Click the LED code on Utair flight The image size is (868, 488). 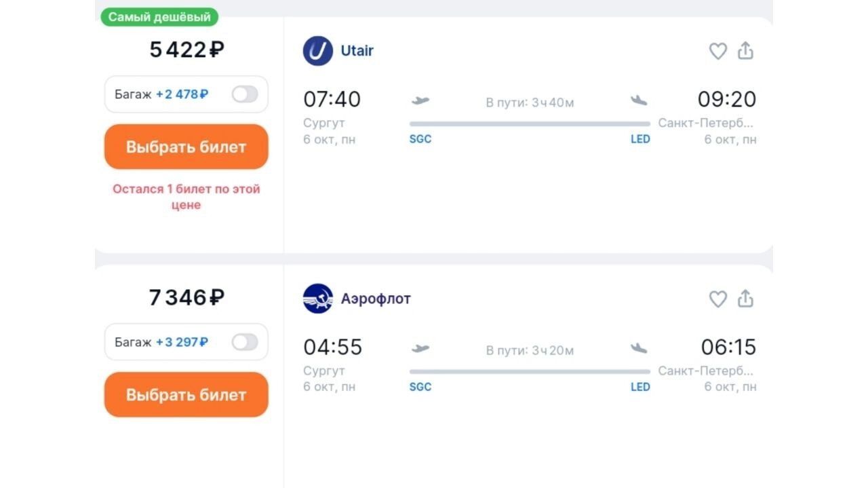(x=640, y=139)
